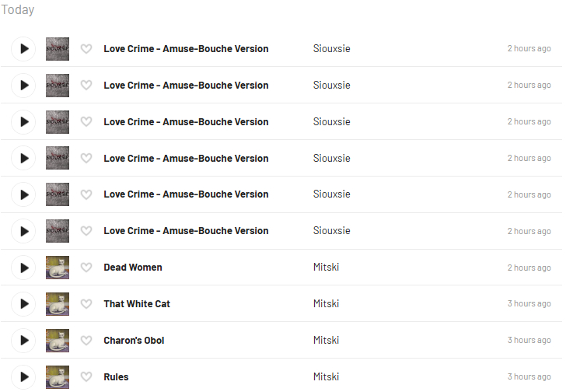Play the first Love Crime scrobble
Image resolution: width=573 pixels, height=392 pixels.
tap(24, 49)
